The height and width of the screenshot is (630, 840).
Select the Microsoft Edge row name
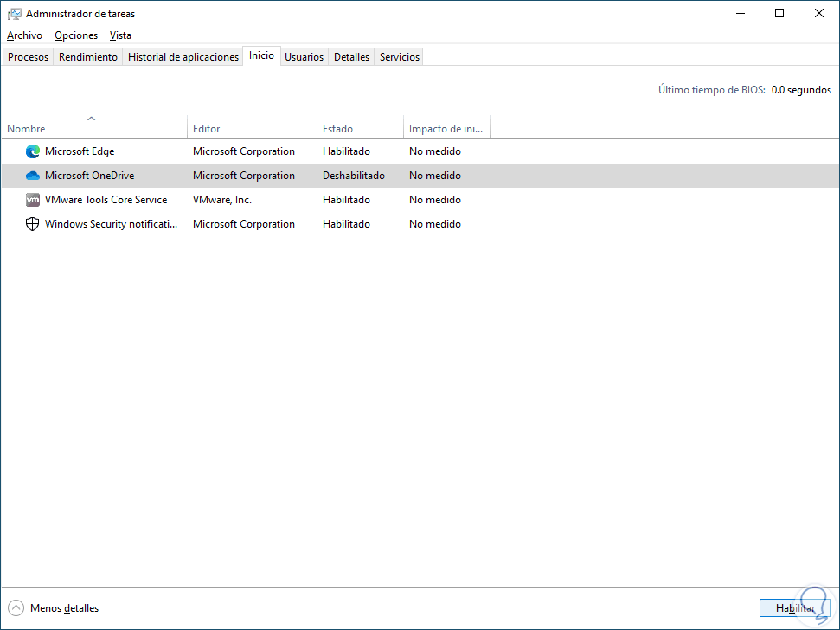pyautogui.click(x=80, y=151)
